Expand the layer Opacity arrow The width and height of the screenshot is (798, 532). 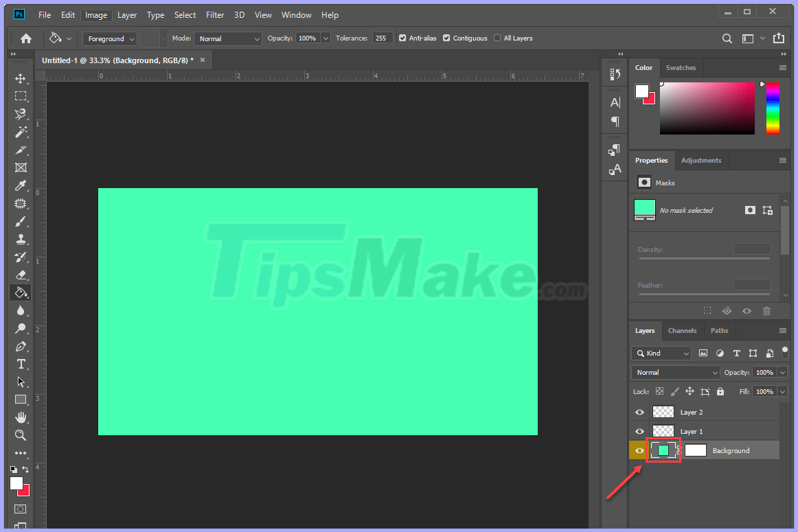(x=783, y=372)
